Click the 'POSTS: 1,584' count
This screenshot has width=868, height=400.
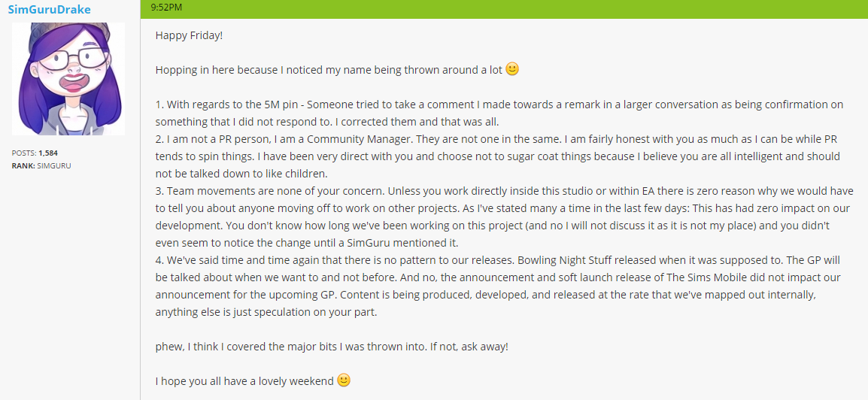click(x=35, y=153)
